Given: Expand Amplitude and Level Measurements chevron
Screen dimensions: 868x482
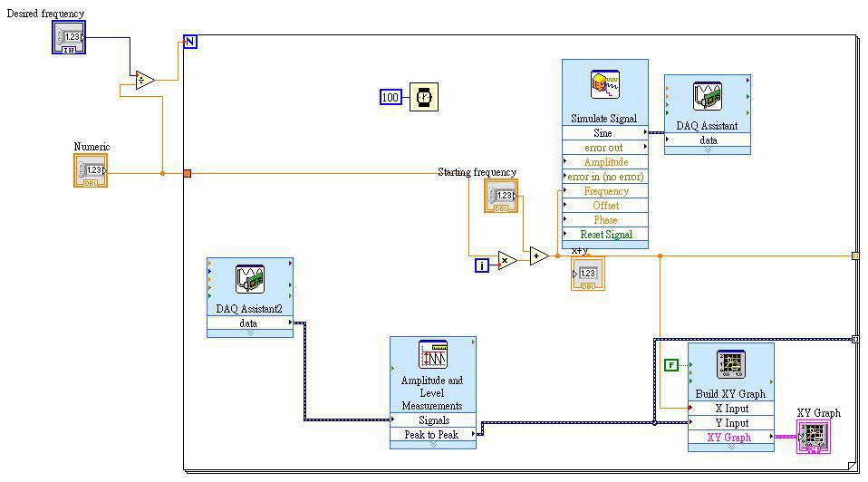Looking at the screenshot, I should coord(433,445).
